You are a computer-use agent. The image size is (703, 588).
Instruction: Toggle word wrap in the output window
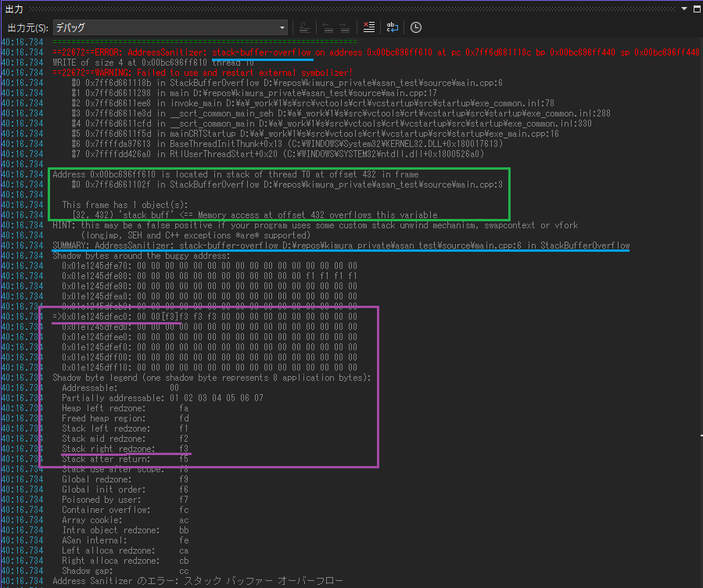tap(393, 27)
